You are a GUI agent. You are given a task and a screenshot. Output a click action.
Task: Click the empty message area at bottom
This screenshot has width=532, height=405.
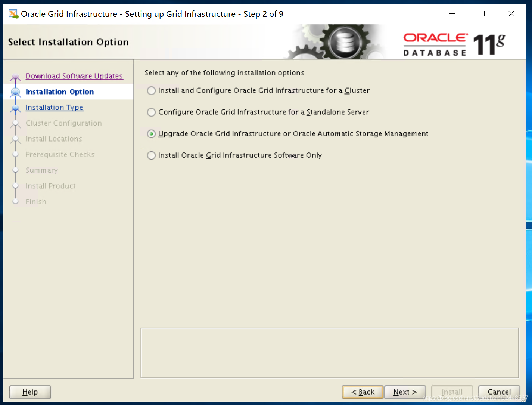coord(330,353)
